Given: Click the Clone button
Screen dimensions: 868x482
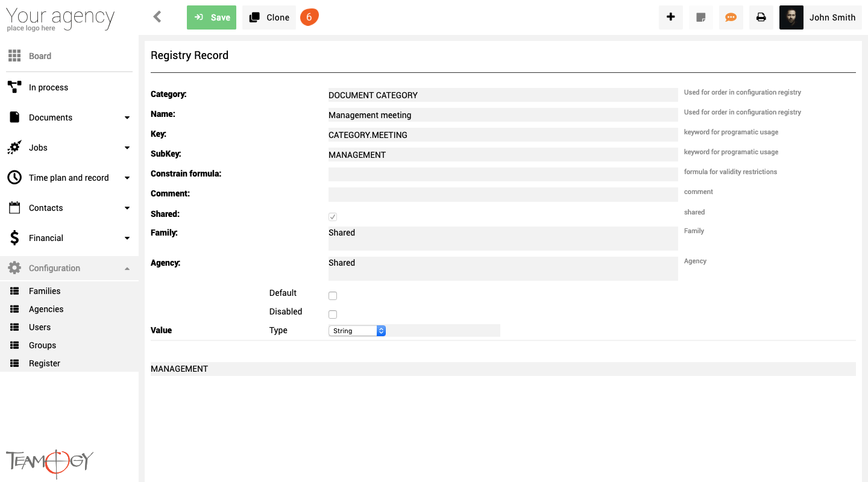Looking at the screenshot, I should 269,17.
